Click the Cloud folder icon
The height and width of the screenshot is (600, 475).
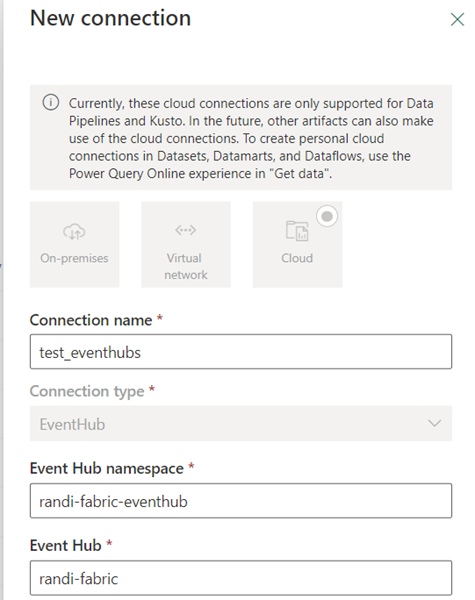tap(297, 231)
